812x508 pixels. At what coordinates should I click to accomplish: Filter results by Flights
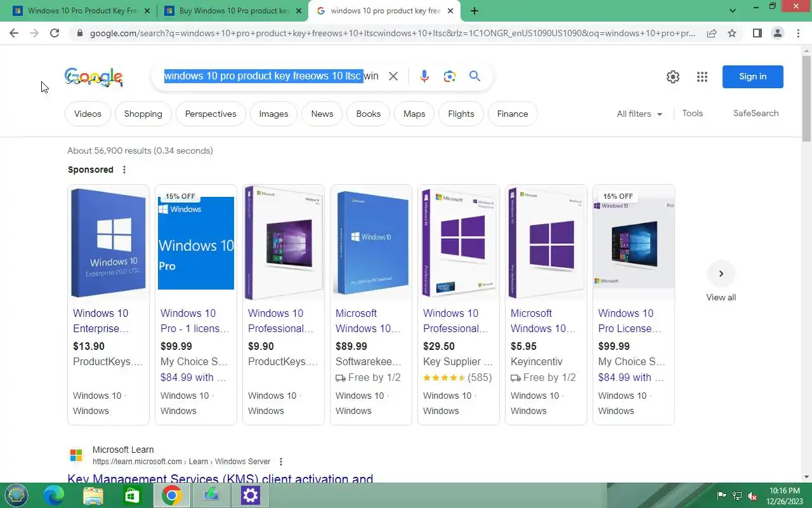(461, 114)
